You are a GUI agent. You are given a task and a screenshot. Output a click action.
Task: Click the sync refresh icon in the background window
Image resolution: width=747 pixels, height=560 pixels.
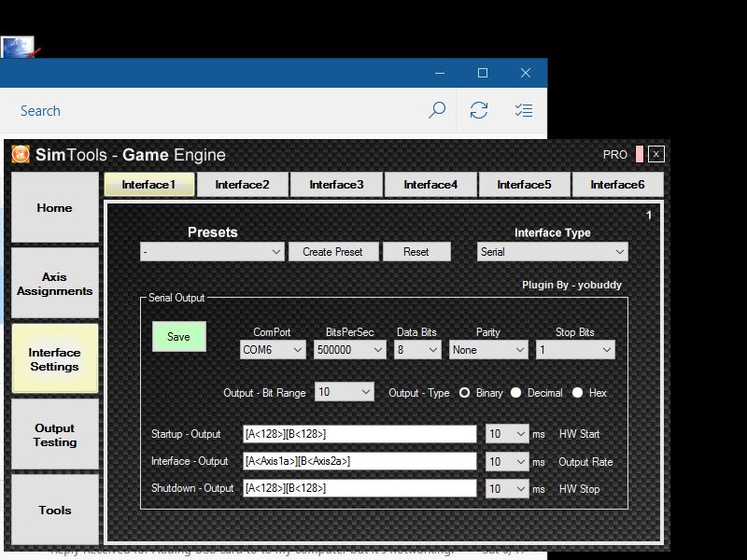coord(479,110)
